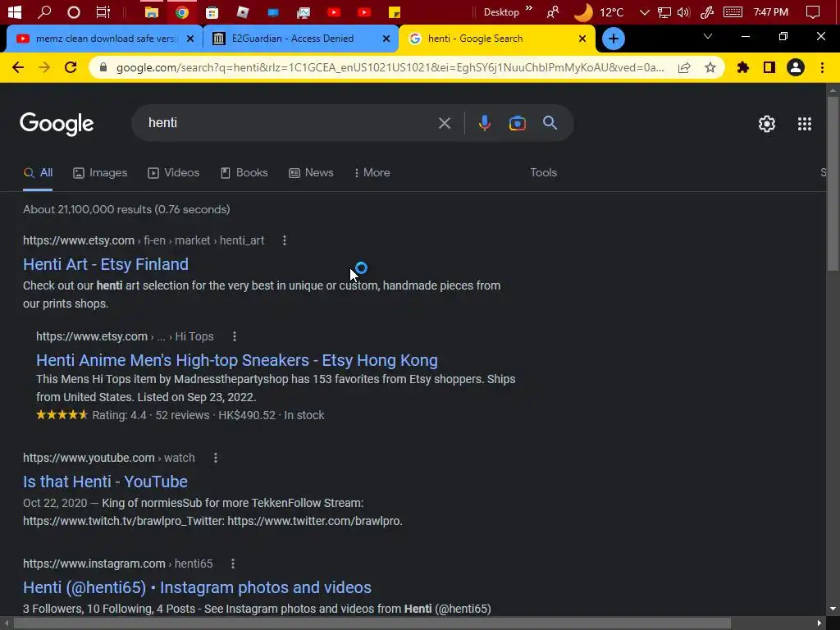Screen dimensions: 840x630
Task: Go back to previous page
Action: (18, 67)
